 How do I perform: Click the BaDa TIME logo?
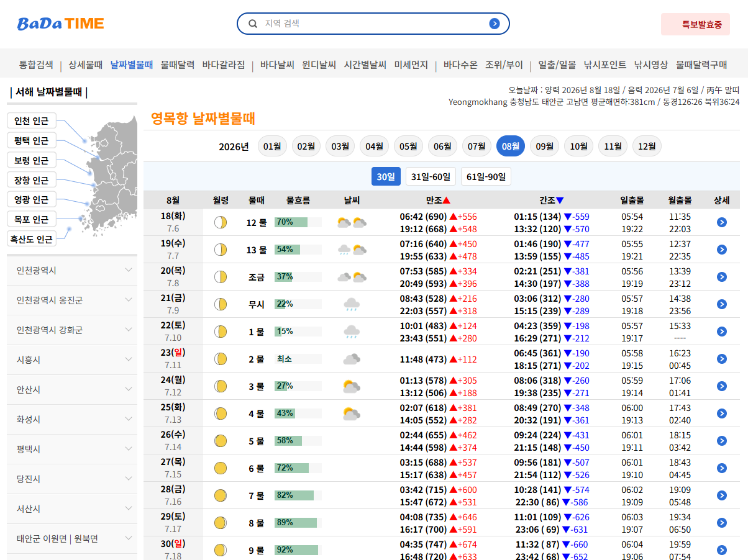[60, 24]
